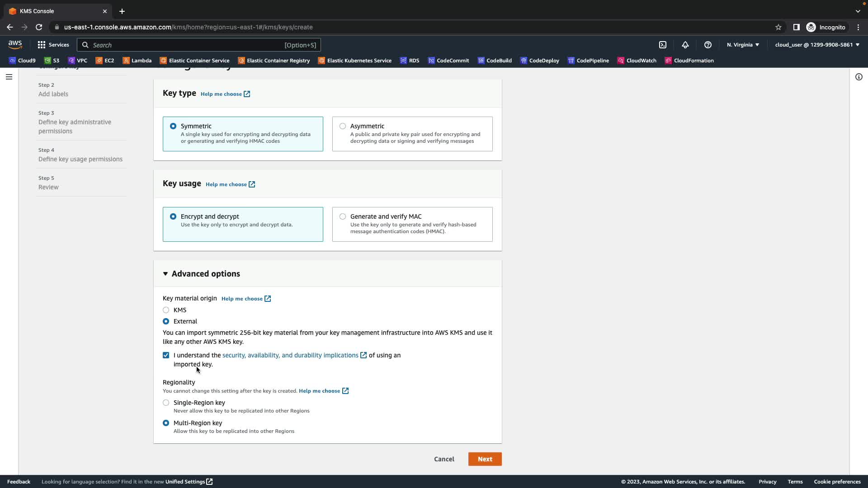Viewport: 868px width, 488px height.
Task: Open the notifications bell
Action: (x=685, y=45)
